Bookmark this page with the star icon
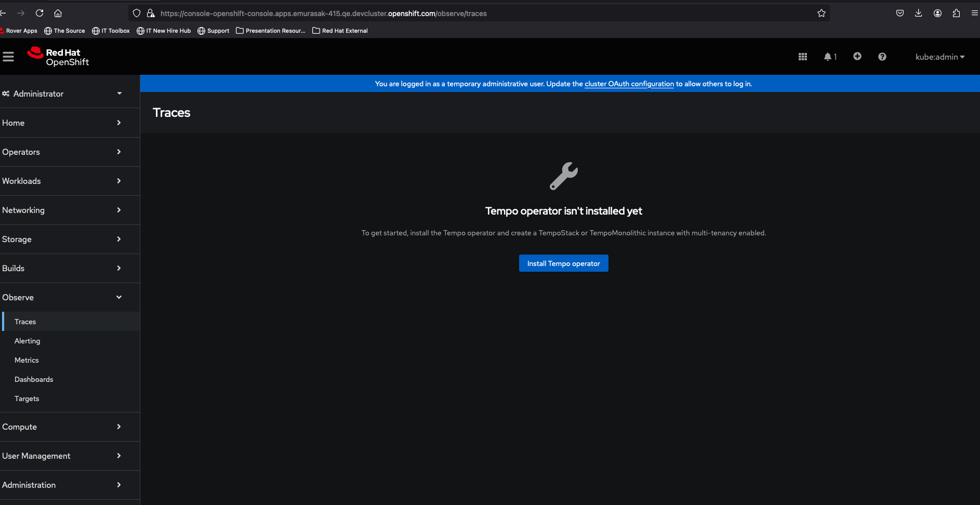 pos(822,13)
